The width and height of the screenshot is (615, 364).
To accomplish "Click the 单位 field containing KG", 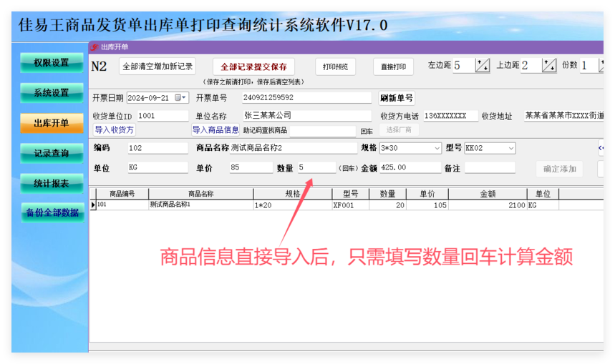I will [x=158, y=168].
